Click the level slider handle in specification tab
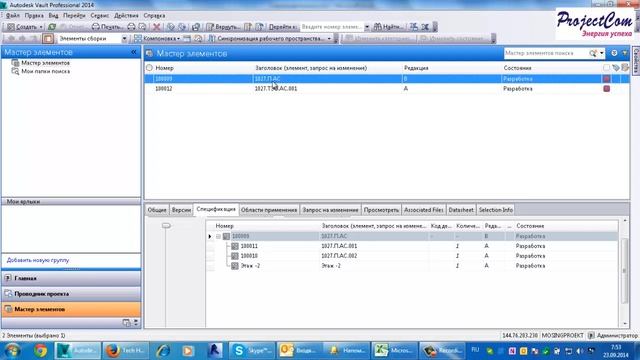The width and height of the screenshot is (640, 360). 166,226
